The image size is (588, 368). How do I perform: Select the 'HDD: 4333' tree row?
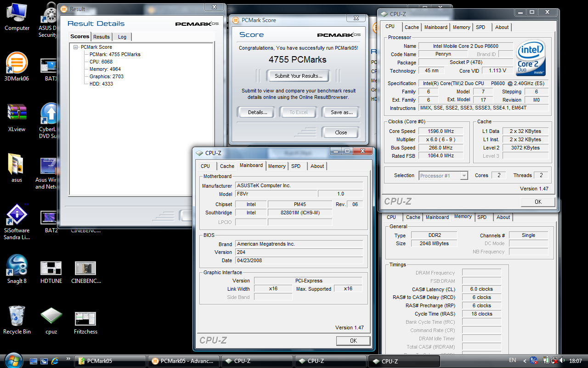[x=101, y=84]
